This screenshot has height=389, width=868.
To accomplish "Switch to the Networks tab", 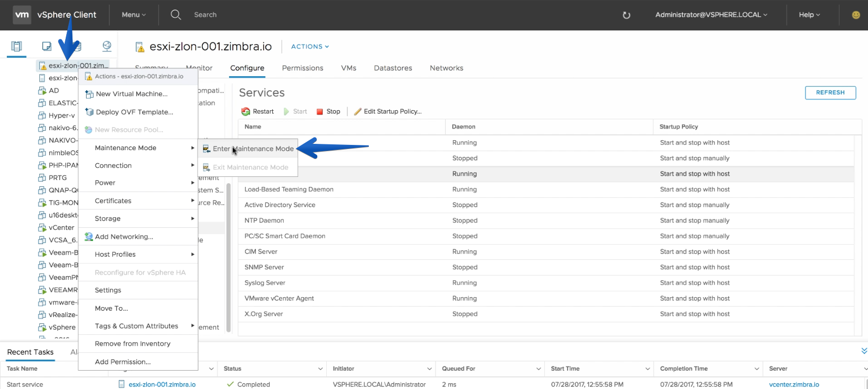I will (x=447, y=68).
